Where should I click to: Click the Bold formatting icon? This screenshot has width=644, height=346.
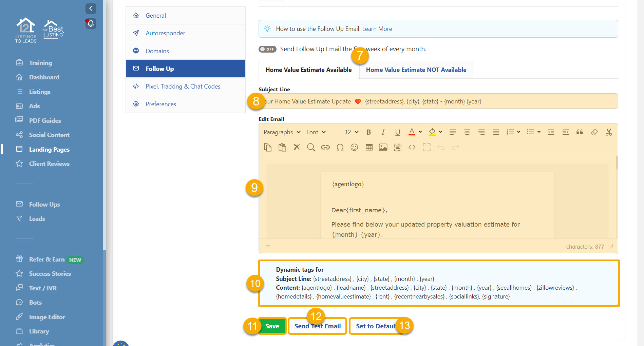[368, 132]
